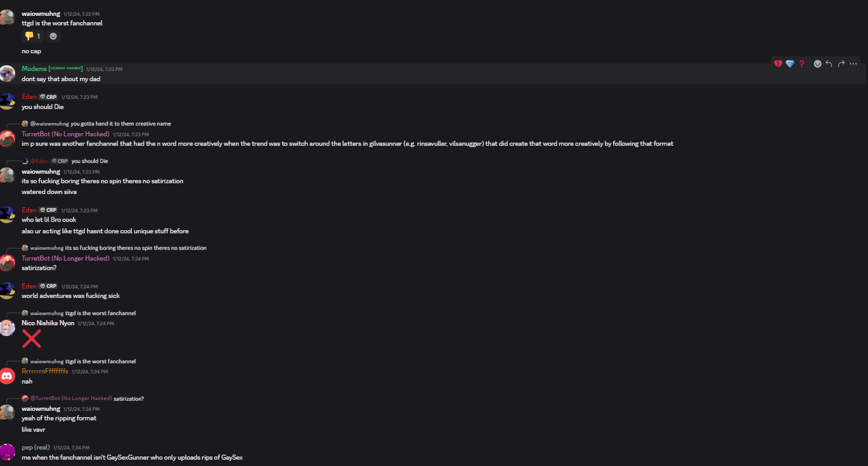Open the emoji picker in the message hover toolbar
This screenshot has width=868, height=466.
click(x=818, y=64)
